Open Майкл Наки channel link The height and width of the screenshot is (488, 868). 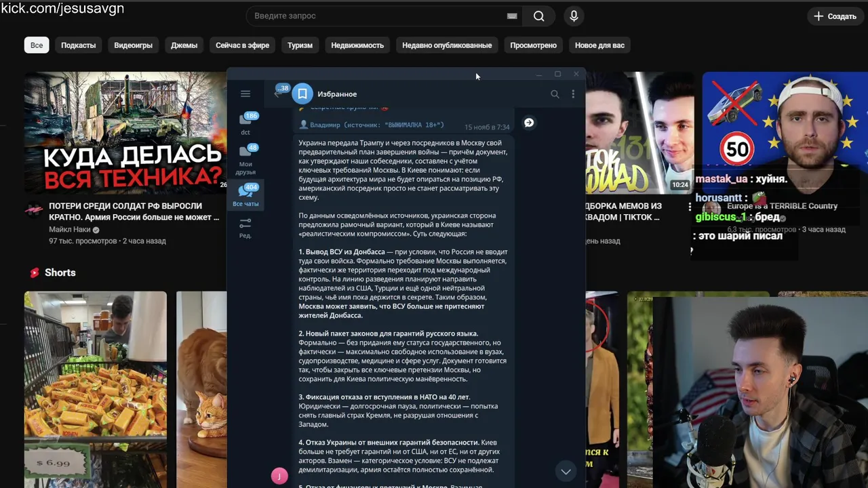pyautogui.click(x=70, y=230)
